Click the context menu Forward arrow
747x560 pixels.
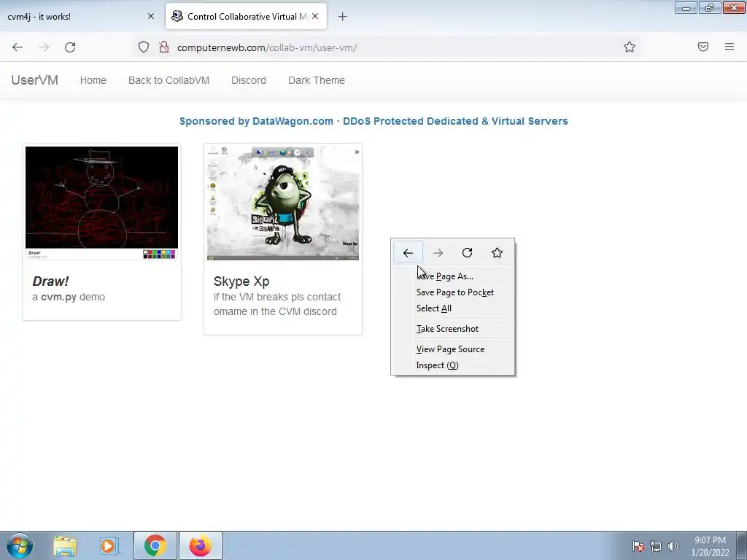438,253
